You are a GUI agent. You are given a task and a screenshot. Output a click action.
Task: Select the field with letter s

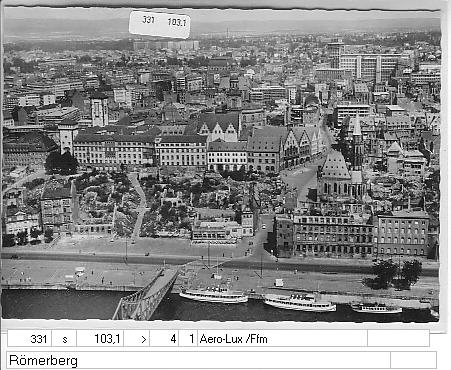click(64, 339)
